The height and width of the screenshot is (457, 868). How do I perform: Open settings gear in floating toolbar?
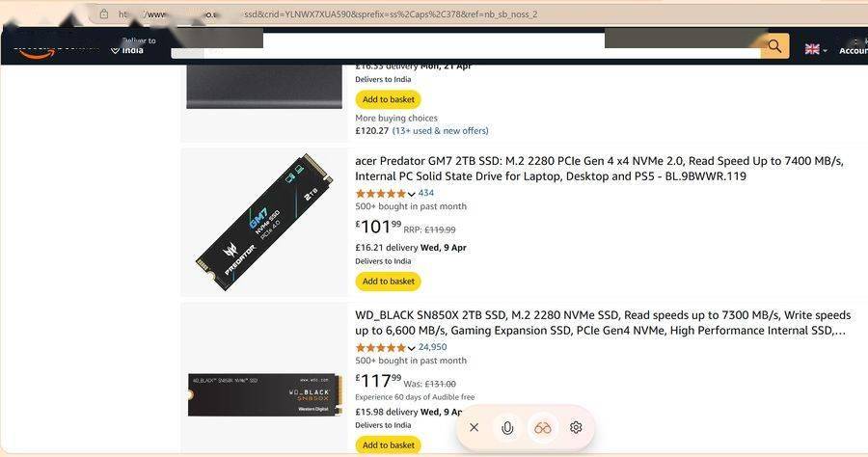point(576,427)
